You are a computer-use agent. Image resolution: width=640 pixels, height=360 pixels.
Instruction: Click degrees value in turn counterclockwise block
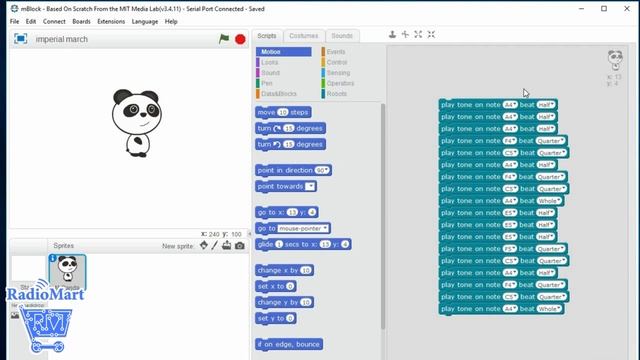[289, 144]
